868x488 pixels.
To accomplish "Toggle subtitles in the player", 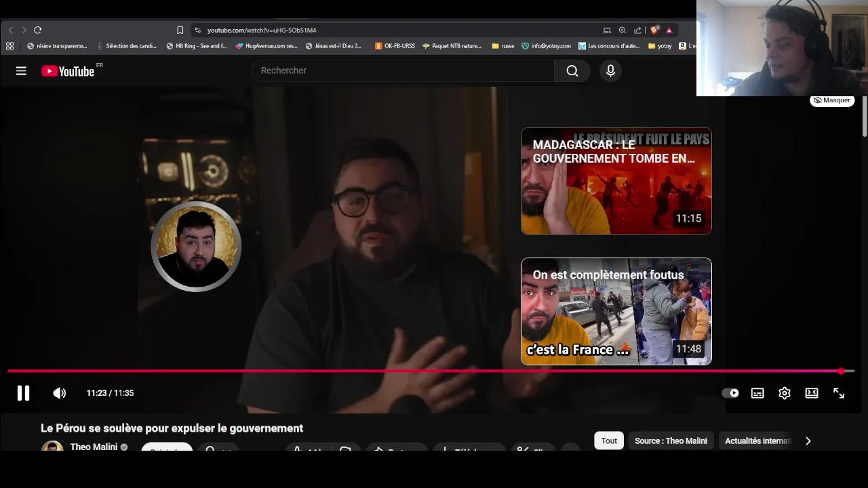I will [x=757, y=393].
